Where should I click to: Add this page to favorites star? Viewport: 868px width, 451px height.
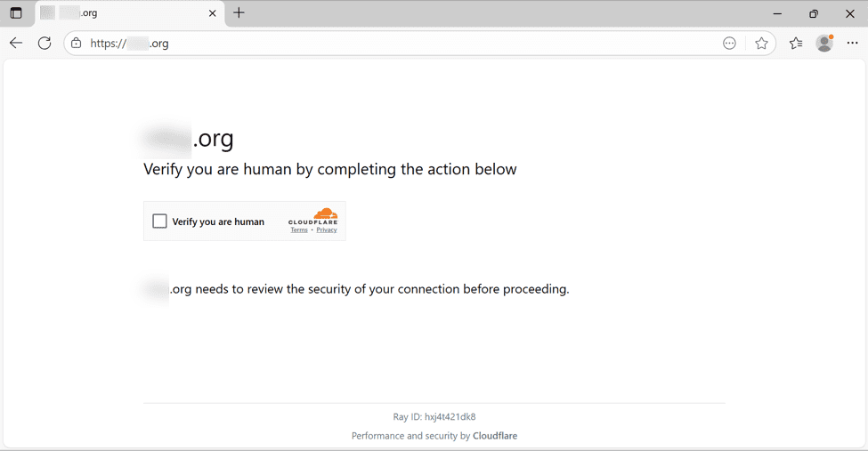(761, 44)
